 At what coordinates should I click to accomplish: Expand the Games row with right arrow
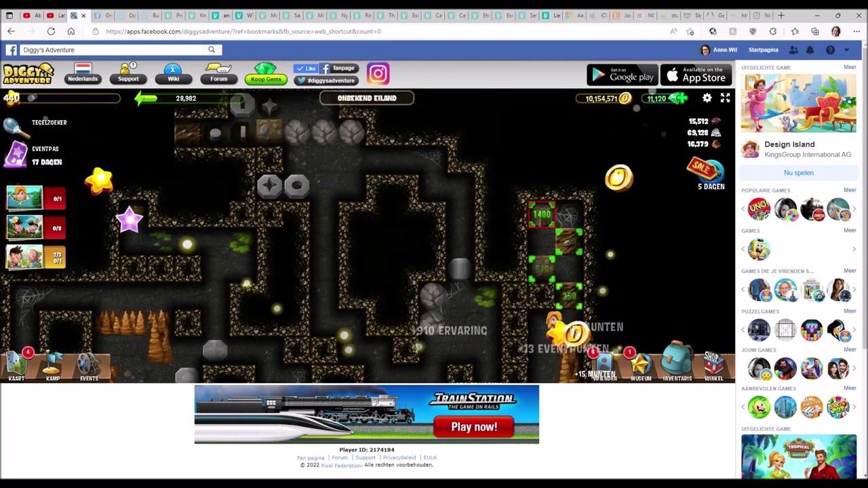854,249
